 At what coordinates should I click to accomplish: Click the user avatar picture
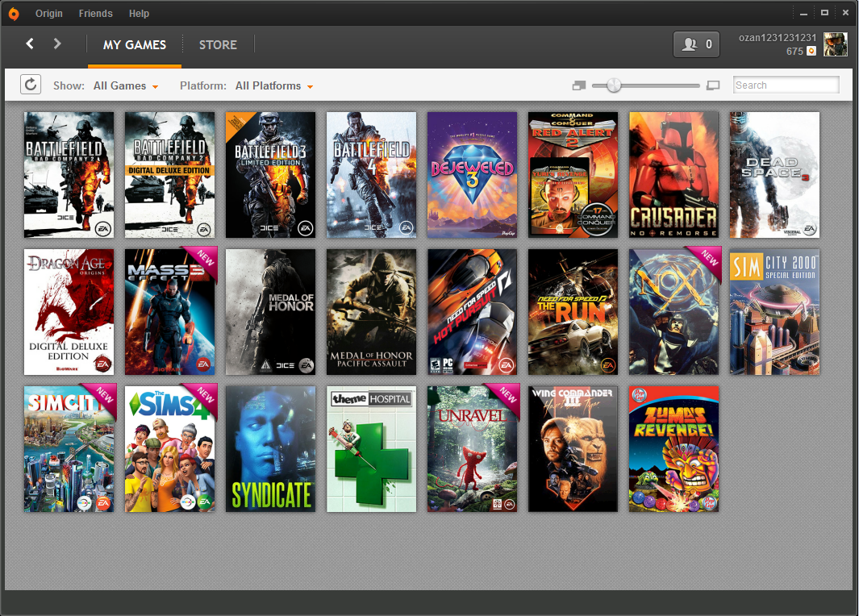836,44
